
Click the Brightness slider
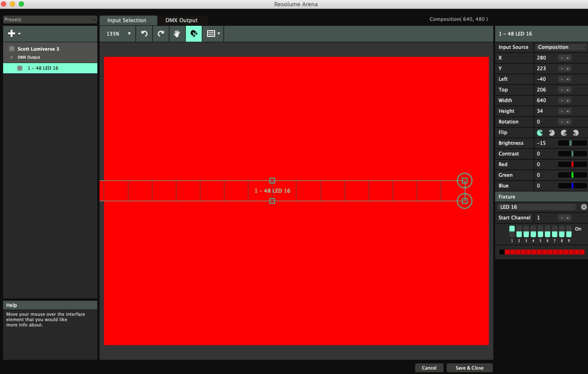pyautogui.click(x=572, y=143)
